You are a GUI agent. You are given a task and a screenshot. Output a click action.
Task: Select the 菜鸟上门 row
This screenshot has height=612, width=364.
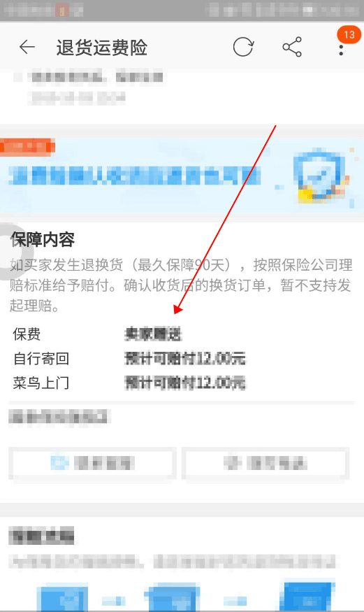(181, 383)
